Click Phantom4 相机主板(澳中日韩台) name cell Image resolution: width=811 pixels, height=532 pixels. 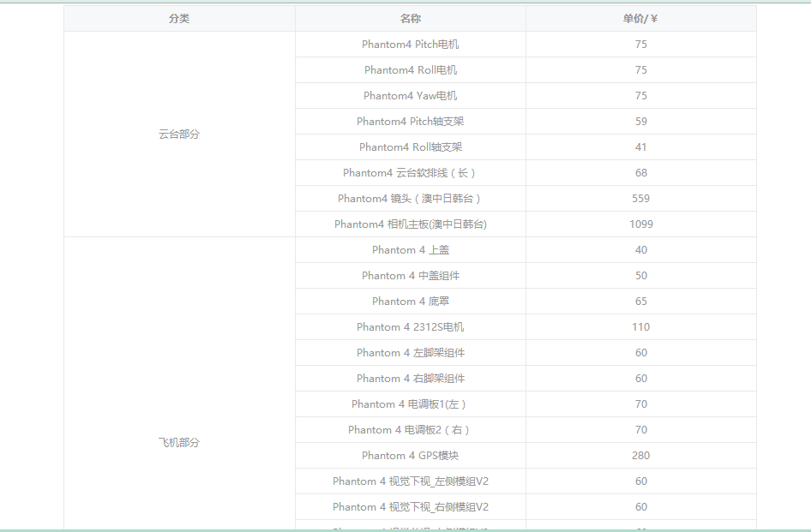[x=410, y=224]
